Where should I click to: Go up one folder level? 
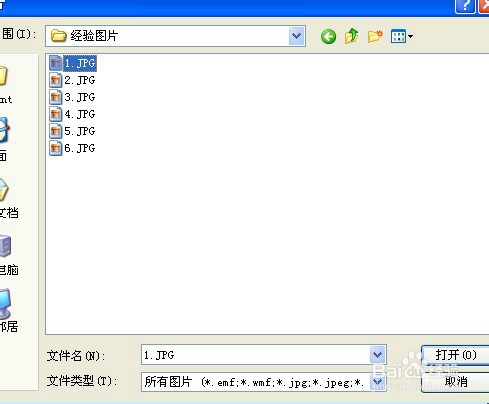tap(351, 36)
